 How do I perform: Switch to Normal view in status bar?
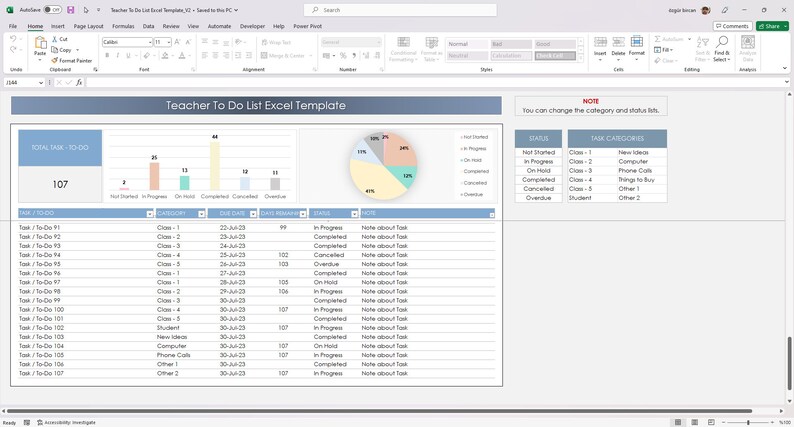click(x=678, y=422)
